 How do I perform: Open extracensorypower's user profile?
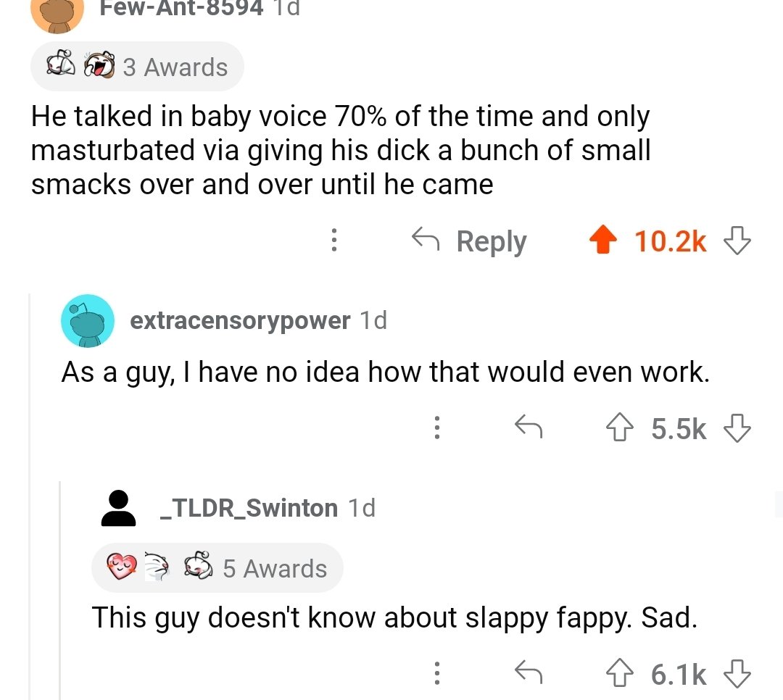239,320
